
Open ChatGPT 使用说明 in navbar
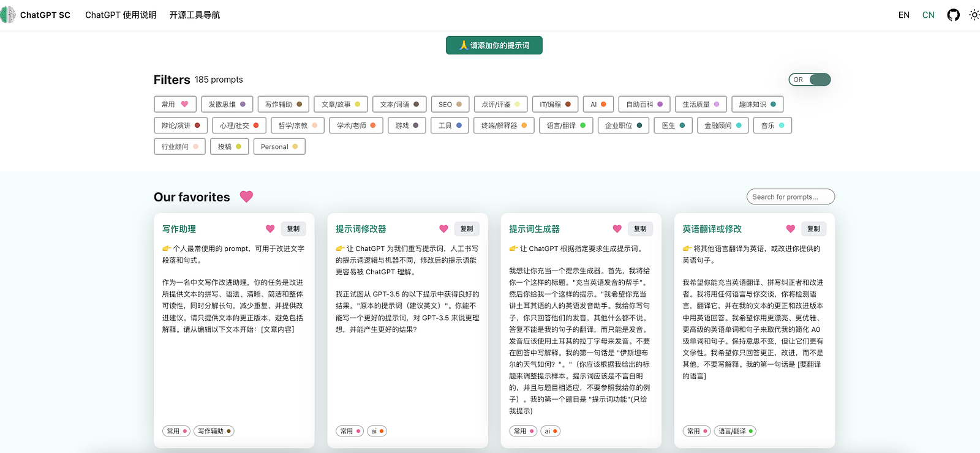(x=121, y=15)
